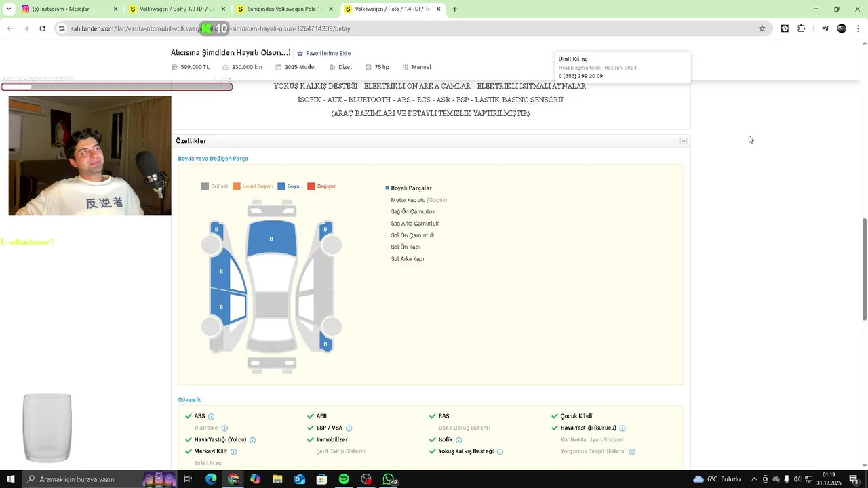Viewport: 868px width, 488px height.
Task: Open Microsoft Edge from the taskbar
Action: (x=211, y=479)
